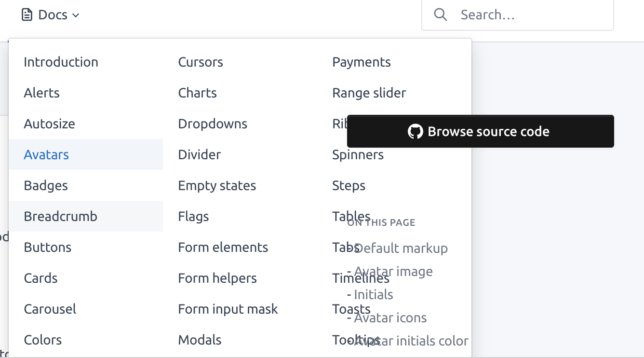Jump to Avatar icons section
The width and height of the screenshot is (644, 358).
click(x=390, y=317)
